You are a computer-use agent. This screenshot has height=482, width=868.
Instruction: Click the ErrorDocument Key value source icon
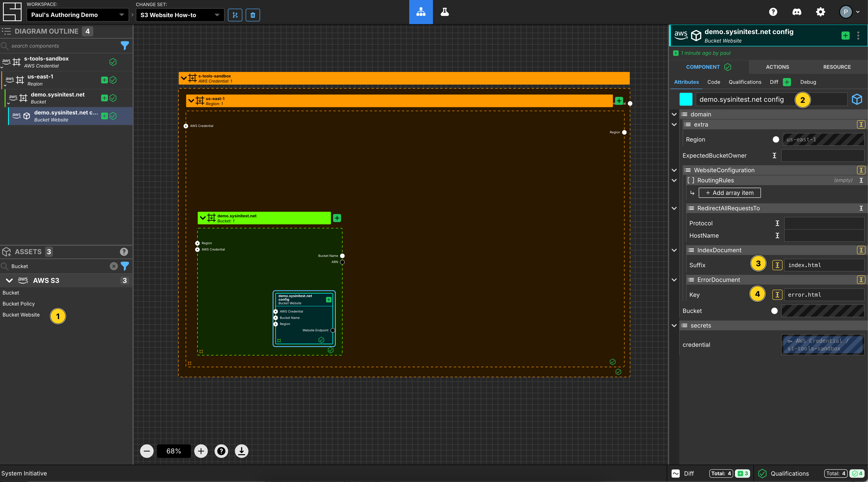click(777, 295)
